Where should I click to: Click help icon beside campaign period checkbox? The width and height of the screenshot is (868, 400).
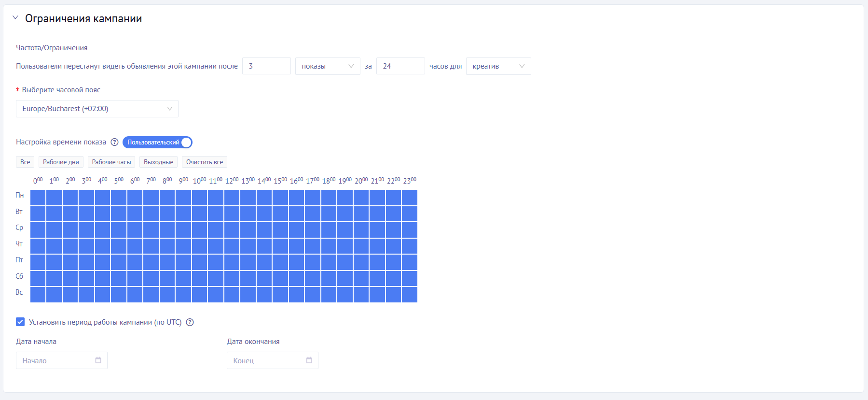pos(190,322)
